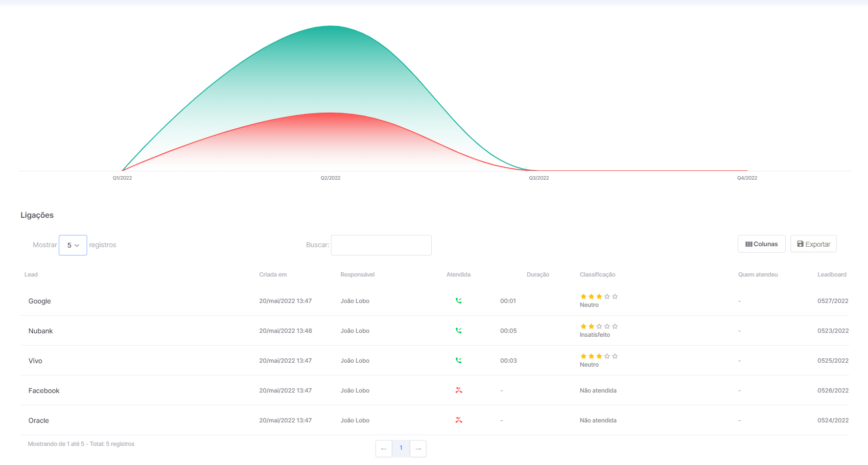Viewport: 868px width, 465px height.
Task: Open the Google lead row
Action: click(435, 301)
